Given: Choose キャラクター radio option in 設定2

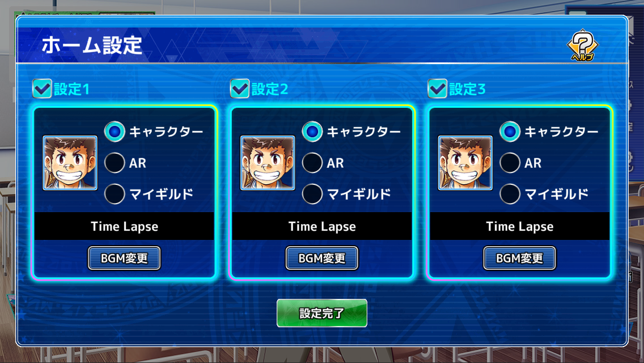Looking at the screenshot, I should click(312, 132).
